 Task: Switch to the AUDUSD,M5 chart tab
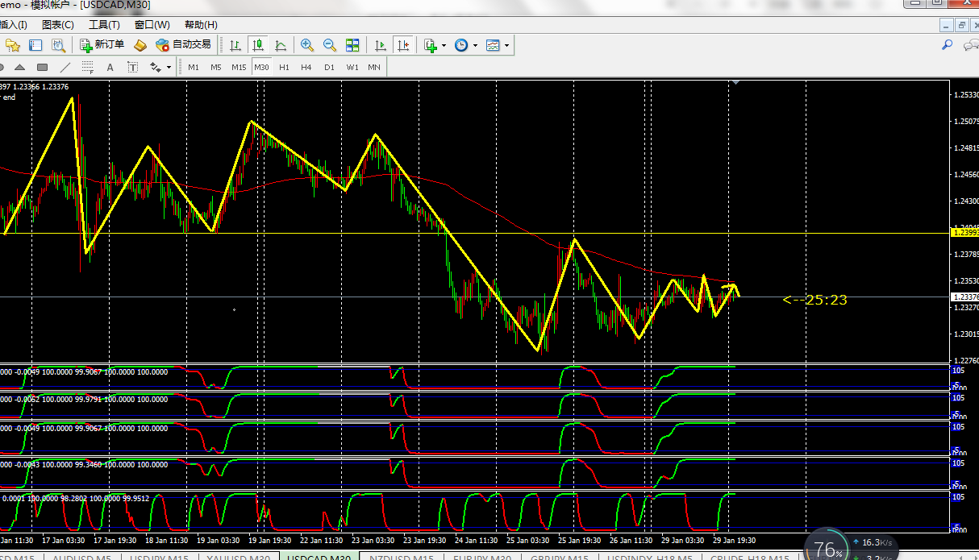[x=81, y=558]
